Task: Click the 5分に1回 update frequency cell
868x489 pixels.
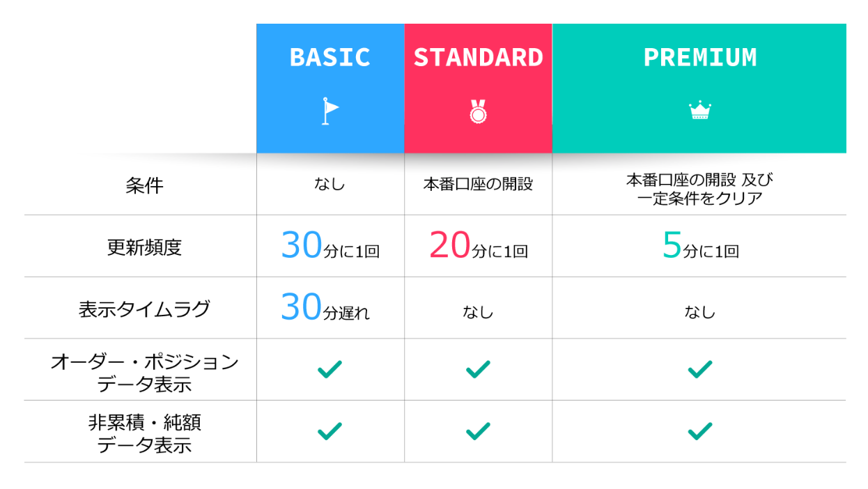Action: [700, 246]
